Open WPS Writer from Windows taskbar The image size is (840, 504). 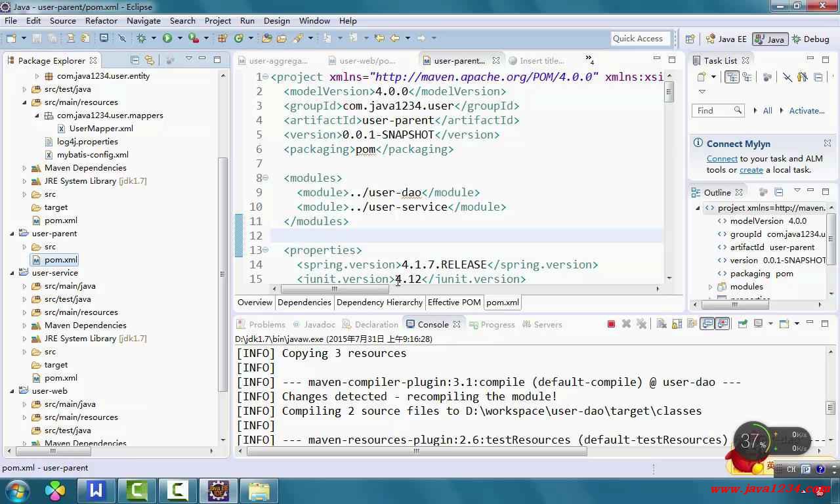(96, 491)
